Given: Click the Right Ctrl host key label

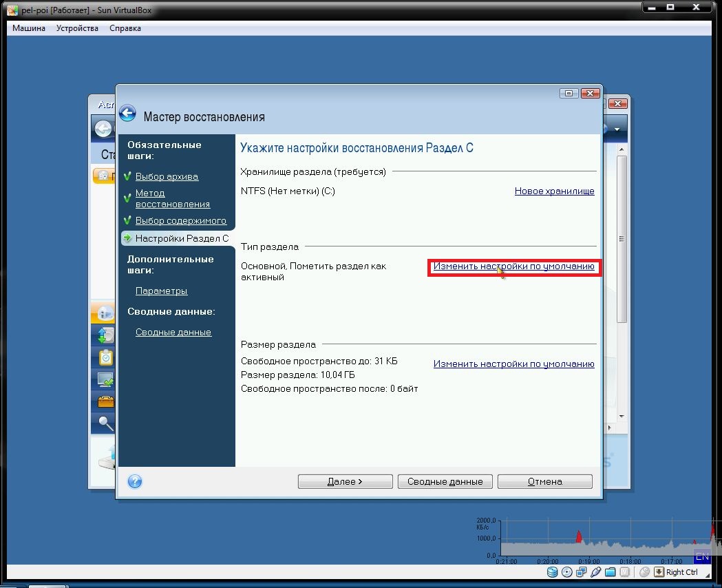Looking at the screenshot, I should coord(682,572).
